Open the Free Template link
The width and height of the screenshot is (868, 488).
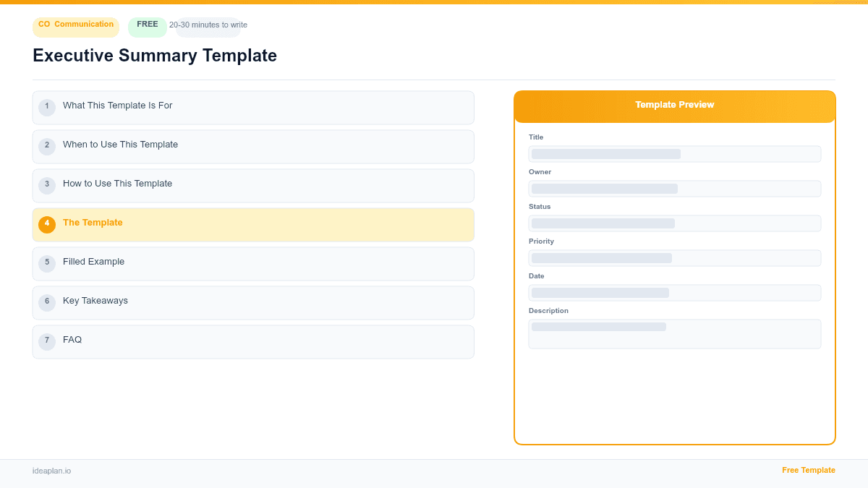[x=809, y=470]
